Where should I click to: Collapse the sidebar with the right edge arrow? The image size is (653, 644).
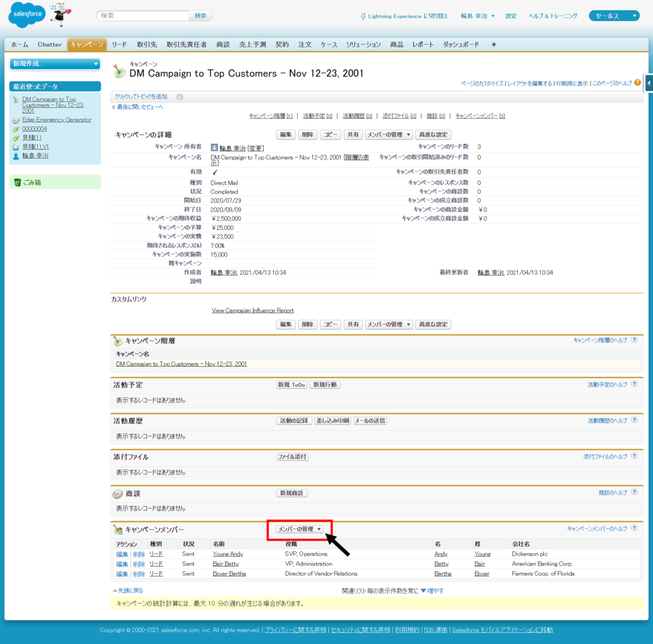649,83
